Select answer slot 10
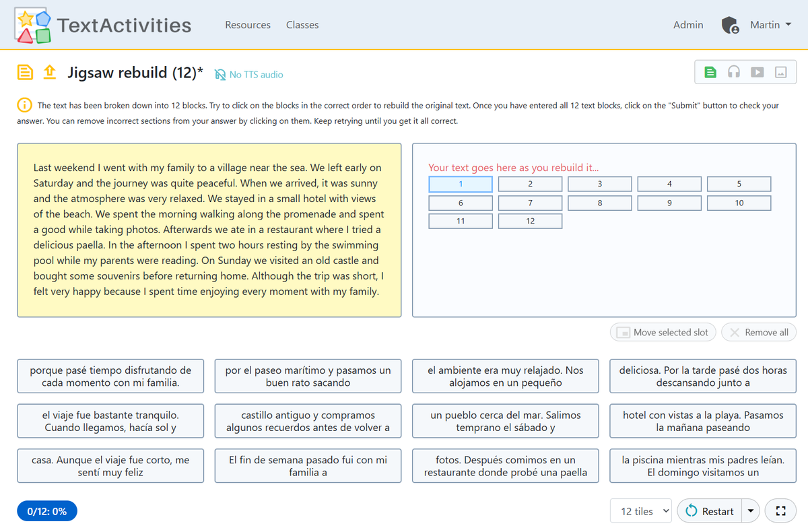Screen dimensions: 808x532 tap(739, 203)
